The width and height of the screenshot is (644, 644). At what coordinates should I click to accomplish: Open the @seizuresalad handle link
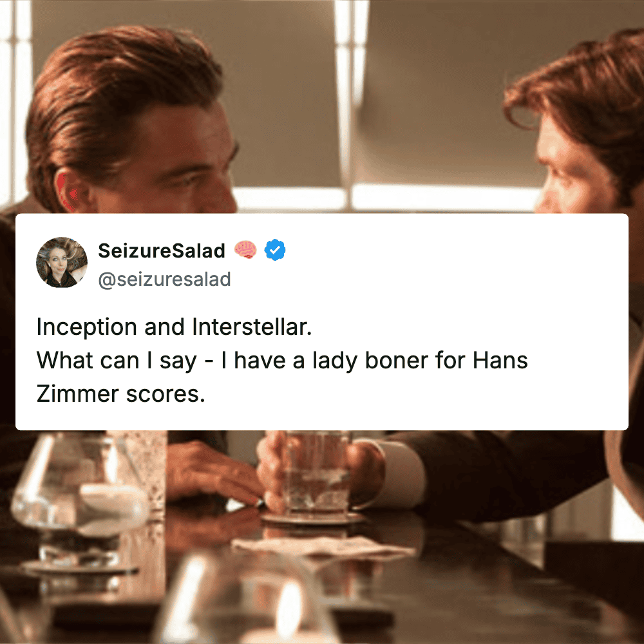164,279
